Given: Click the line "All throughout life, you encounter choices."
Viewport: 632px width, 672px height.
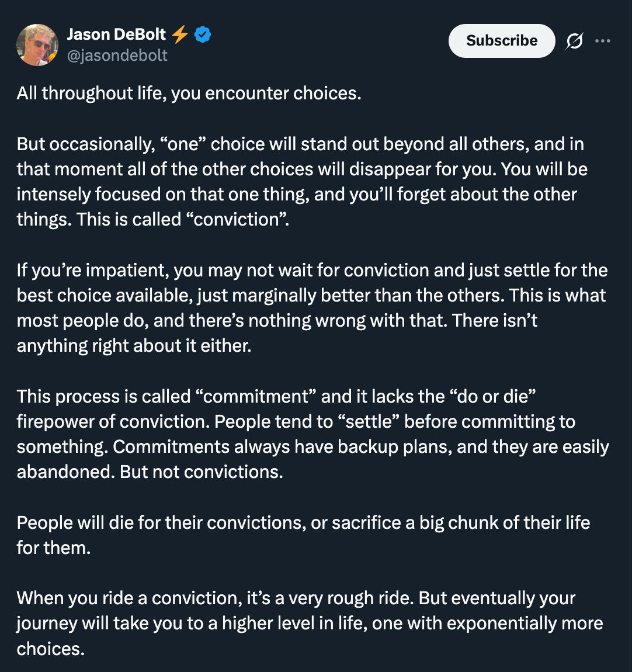Looking at the screenshot, I should coord(189,93).
